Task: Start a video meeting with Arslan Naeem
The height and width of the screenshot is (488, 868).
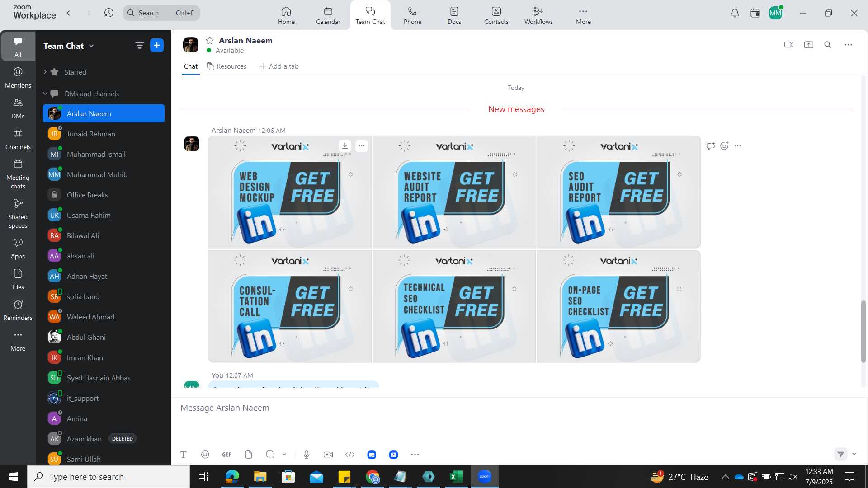Action: 789,45
